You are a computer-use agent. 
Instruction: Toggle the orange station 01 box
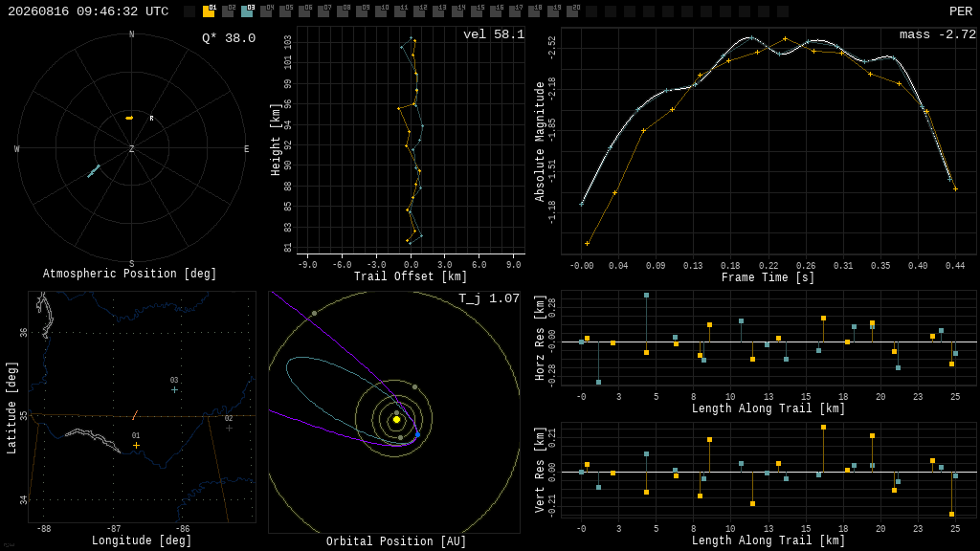(x=209, y=11)
